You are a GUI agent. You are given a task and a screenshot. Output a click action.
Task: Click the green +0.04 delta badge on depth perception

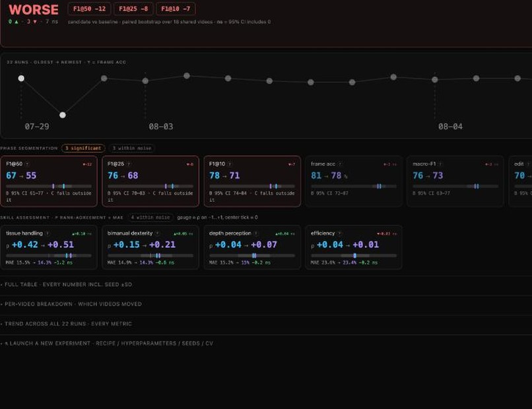click(285, 234)
